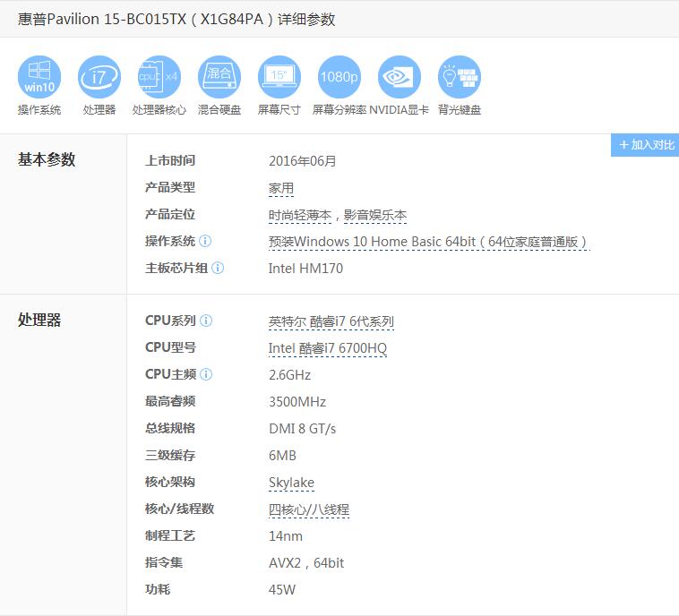Click the CPU x4 processor cores icon

[159, 77]
